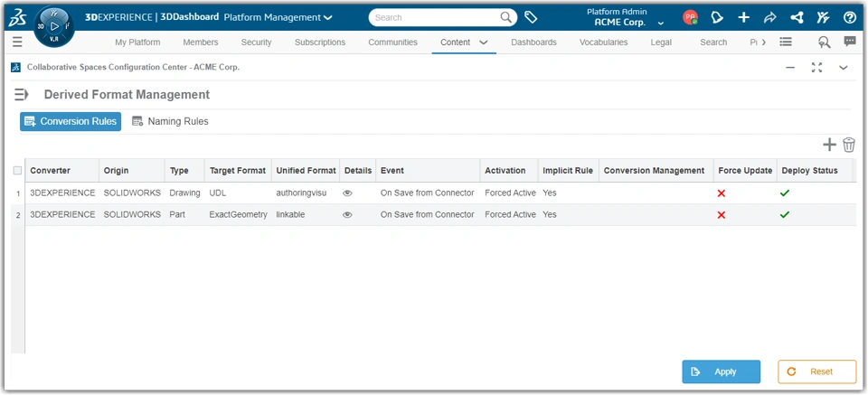Go to the Communities tab
The height and width of the screenshot is (395, 868).
[393, 42]
